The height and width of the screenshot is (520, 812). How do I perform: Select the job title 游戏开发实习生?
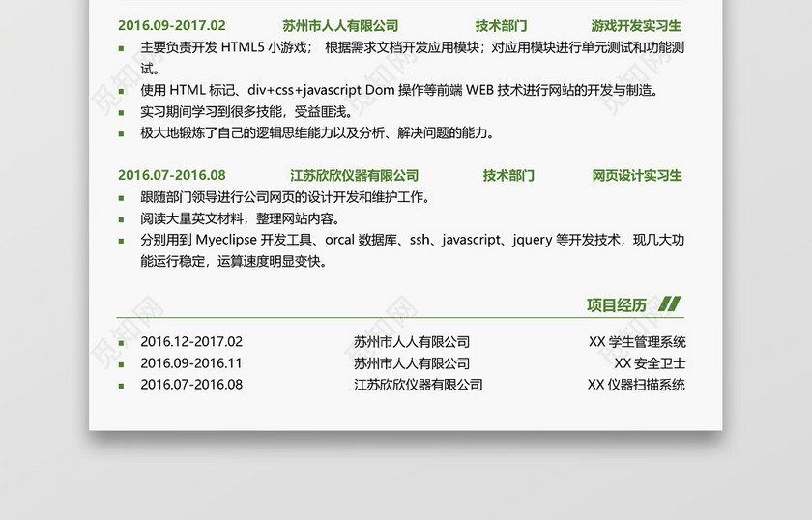[x=636, y=25]
